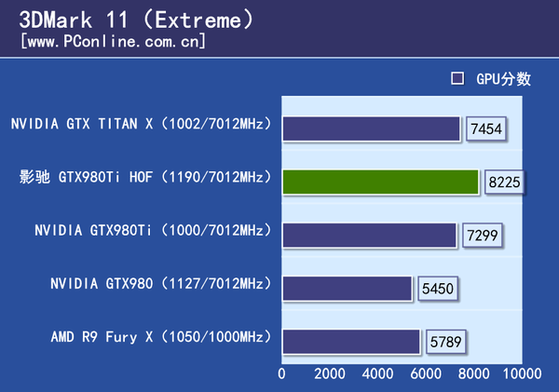Click the 影驰 GTX980Ti HOF row label
559x392 pixels.
[145, 177]
